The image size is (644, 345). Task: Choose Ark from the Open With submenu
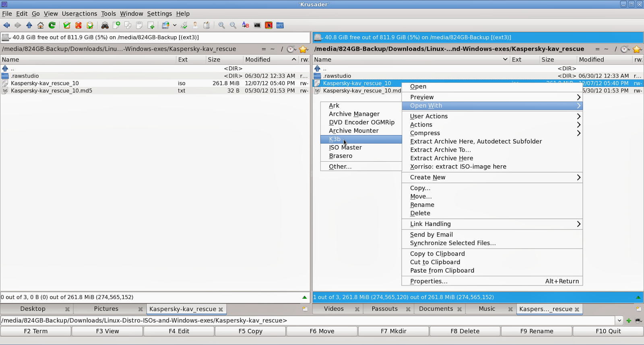(x=361, y=105)
